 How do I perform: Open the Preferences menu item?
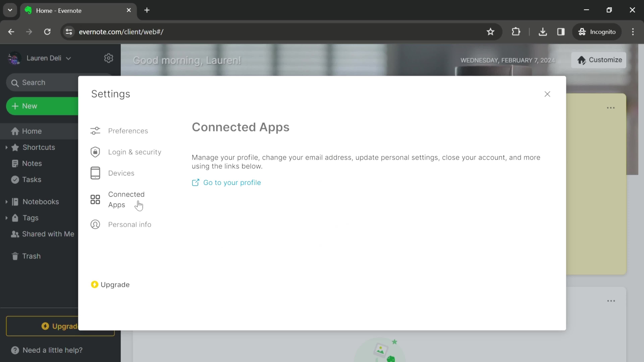point(128,130)
